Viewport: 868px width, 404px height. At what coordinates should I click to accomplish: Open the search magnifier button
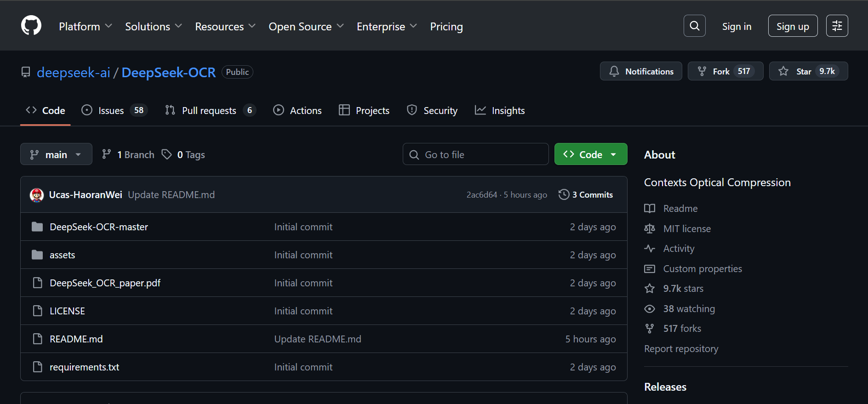point(694,26)
